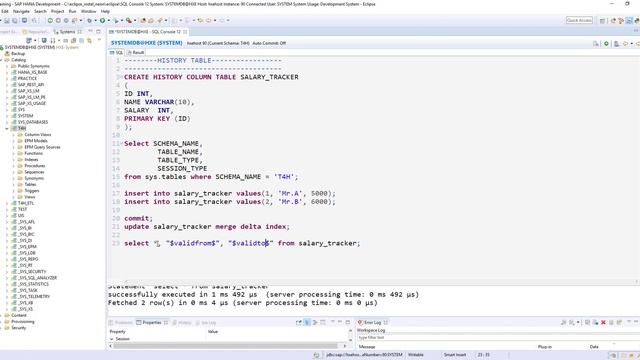The image size is (640, 360).
Task: Expand the Tables folder under T4H
Action: (13, 184)
